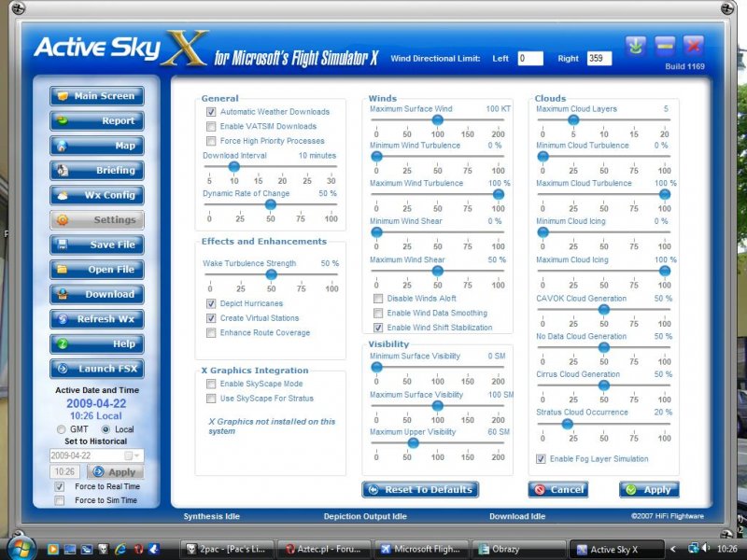Click the Main Screen folder icon
Viewport: 747px width, 560px height.
[62, 96]
